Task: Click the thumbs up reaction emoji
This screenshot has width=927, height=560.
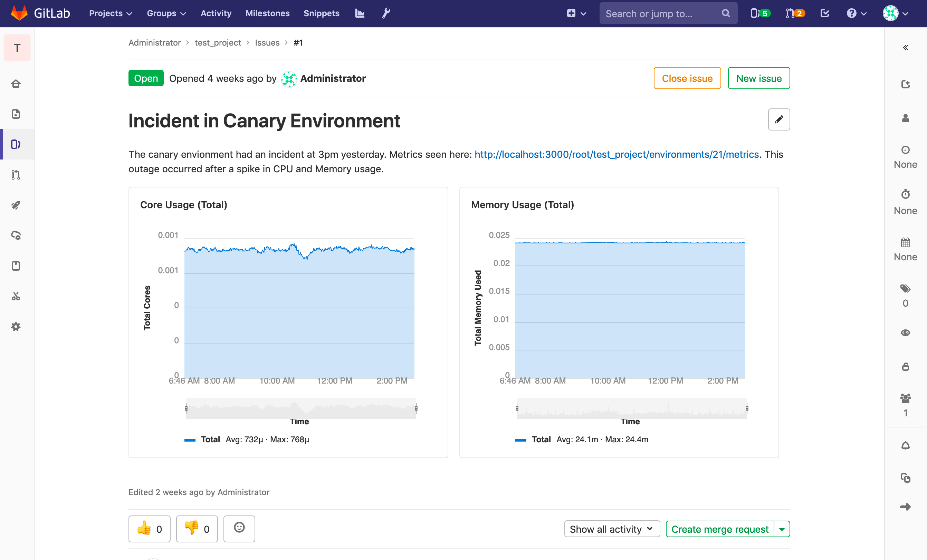Action: point(149,528)
